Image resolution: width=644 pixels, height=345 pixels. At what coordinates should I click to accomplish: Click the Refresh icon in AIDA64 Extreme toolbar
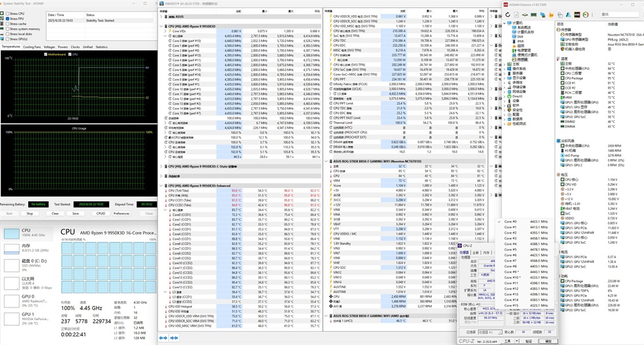507,14
